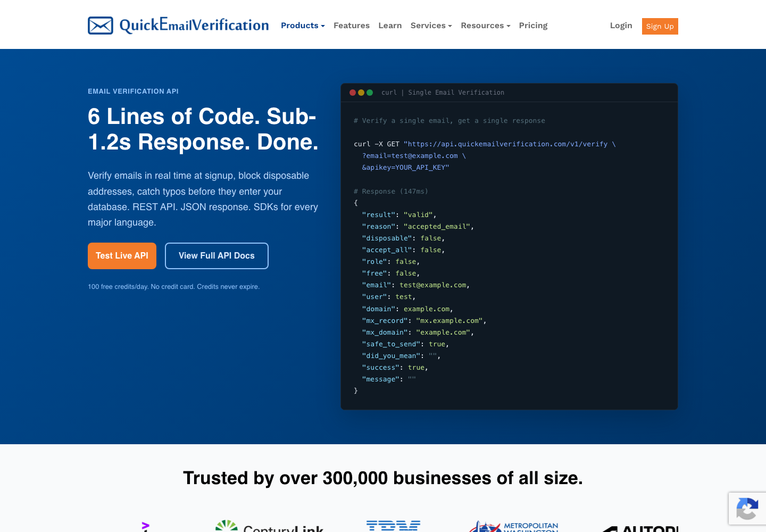Click the "success": true line
The width and height of the screenshot is (766, 532).
(395, 368)
